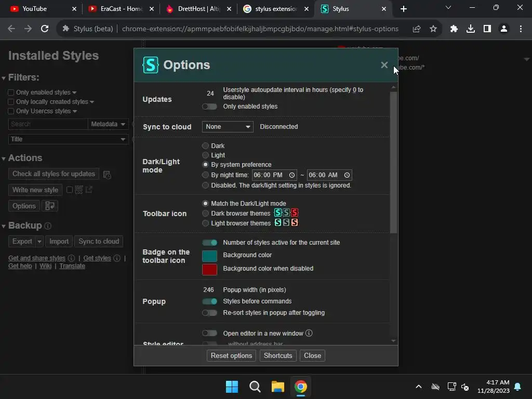
Task: Click the Reset options button
Action: pyautogui.click(x=231, y=355)
